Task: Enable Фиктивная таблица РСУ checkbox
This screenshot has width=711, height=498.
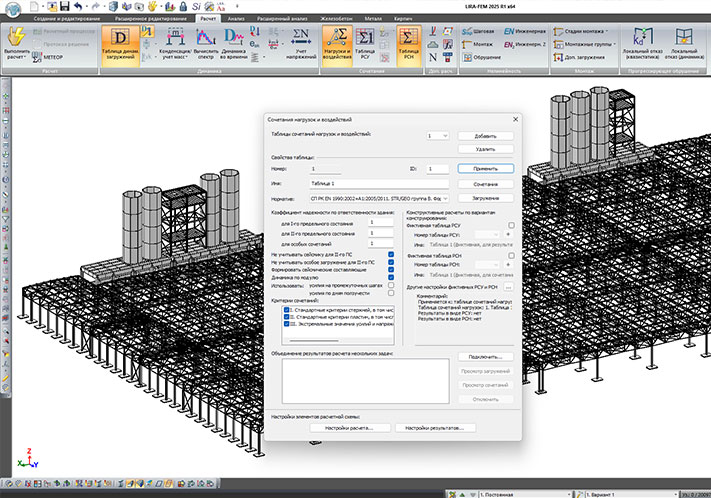Action: tap(511, 226)
